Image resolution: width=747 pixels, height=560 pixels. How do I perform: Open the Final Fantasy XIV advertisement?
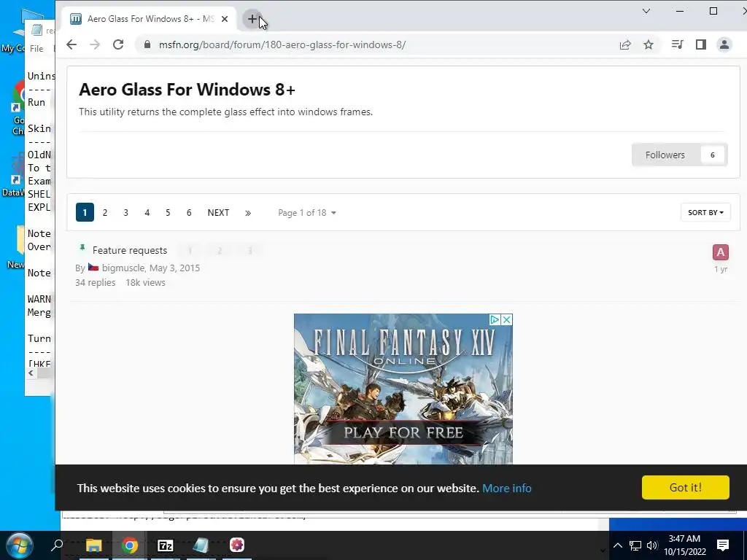(403, 389)
